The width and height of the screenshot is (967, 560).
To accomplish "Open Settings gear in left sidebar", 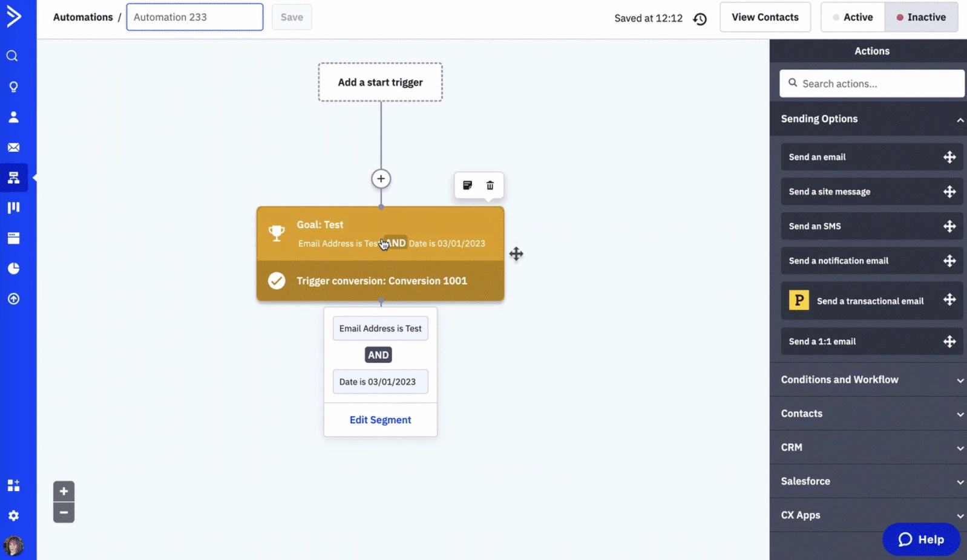I will pos(13,515).
